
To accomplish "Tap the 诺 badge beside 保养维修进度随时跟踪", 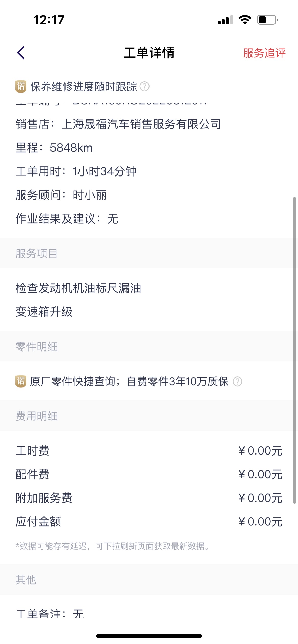I will pyautogui.click(x=21, y=86).
